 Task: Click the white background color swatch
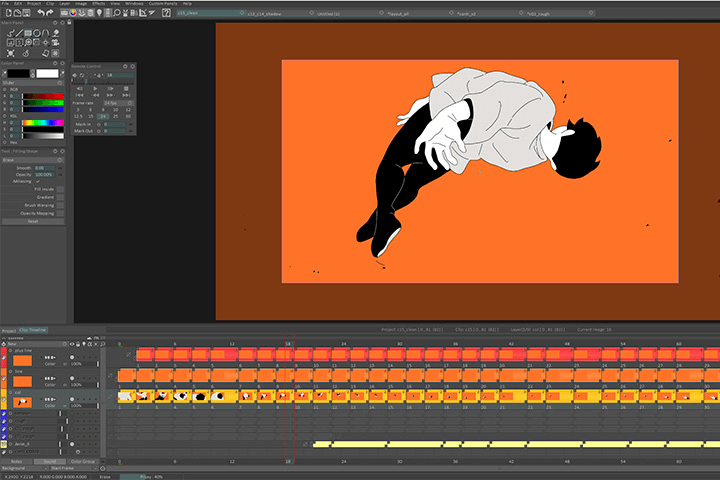click(x=47, y=73)
